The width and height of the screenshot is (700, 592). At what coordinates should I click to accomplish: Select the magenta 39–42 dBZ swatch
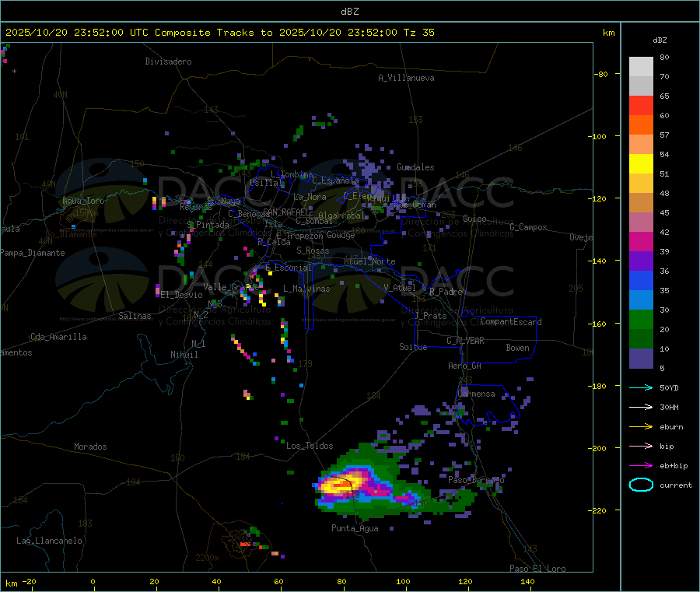point(641,241)
